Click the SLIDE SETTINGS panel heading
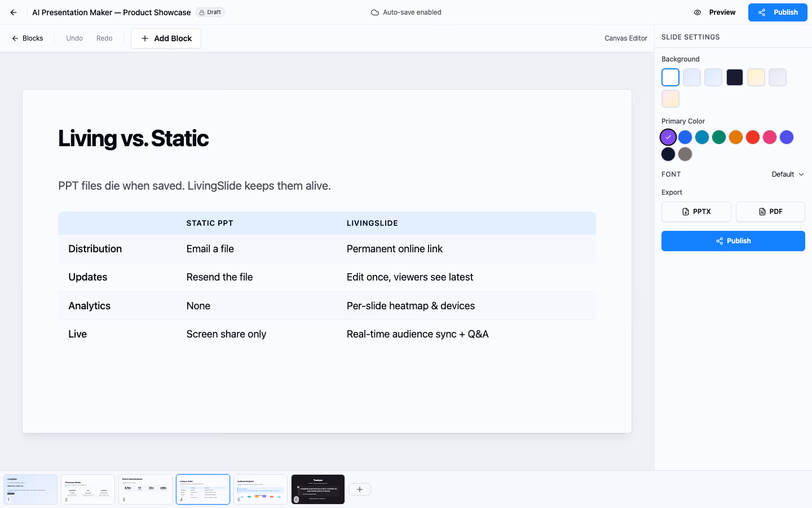This screenshot has width=812, height=508. coord(691,37)
